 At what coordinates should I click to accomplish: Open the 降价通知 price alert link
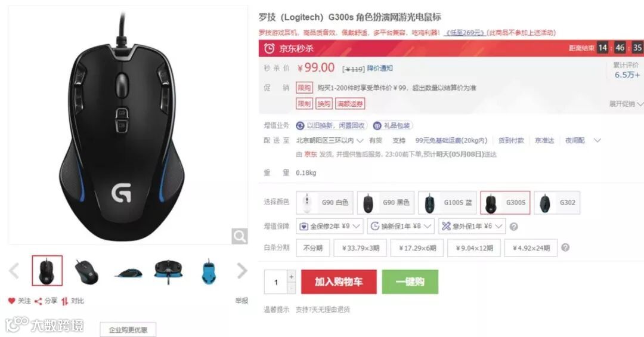[379, 68]
